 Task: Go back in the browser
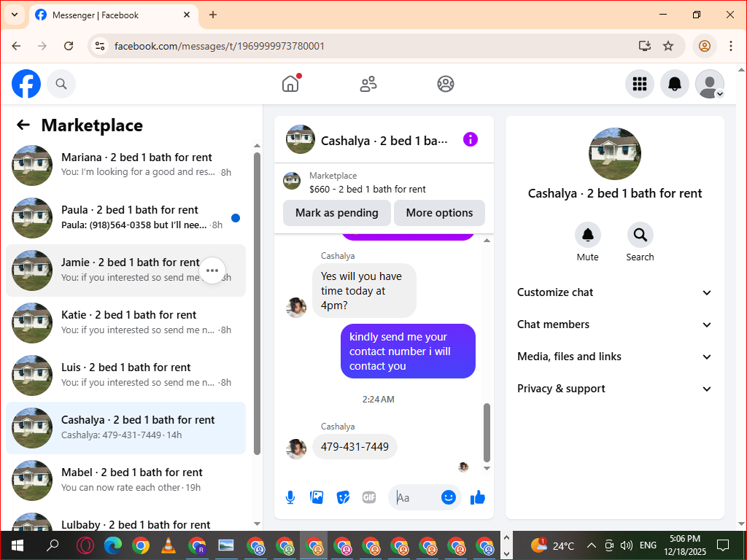(16, 46)
